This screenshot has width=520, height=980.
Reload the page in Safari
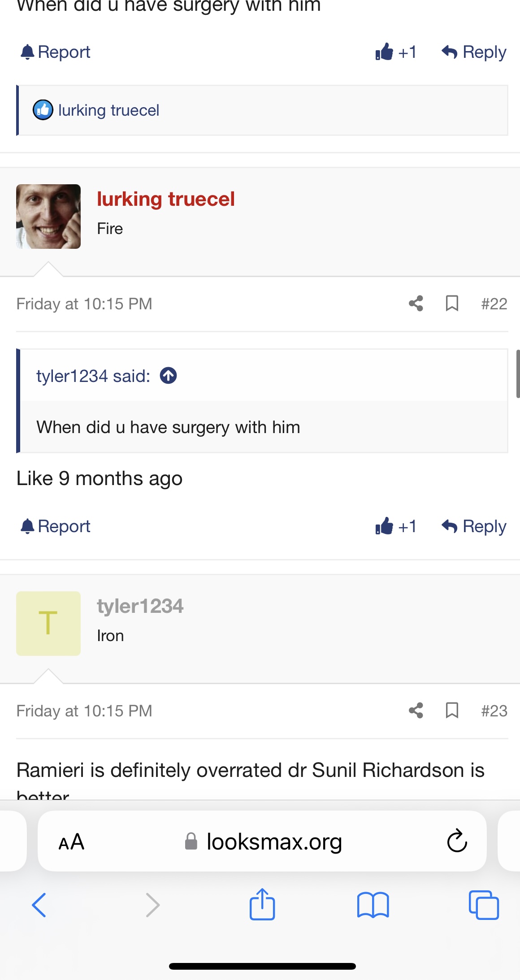[457, 841]
